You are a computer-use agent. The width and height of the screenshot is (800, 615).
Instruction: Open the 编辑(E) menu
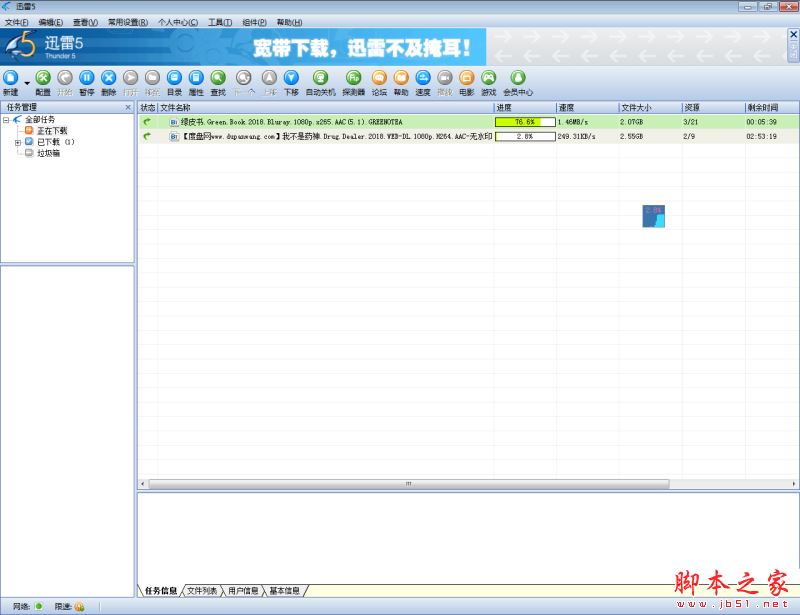click(x=51, y=22)
